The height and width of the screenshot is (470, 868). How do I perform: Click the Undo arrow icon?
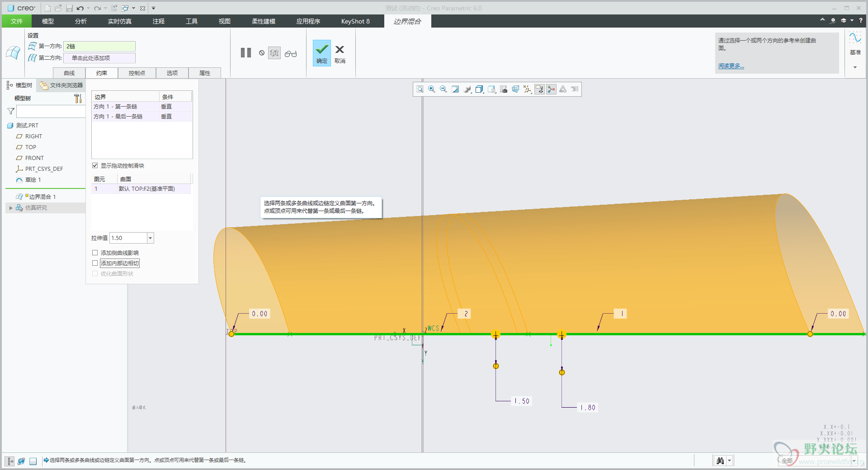click(x=80, y=8)
